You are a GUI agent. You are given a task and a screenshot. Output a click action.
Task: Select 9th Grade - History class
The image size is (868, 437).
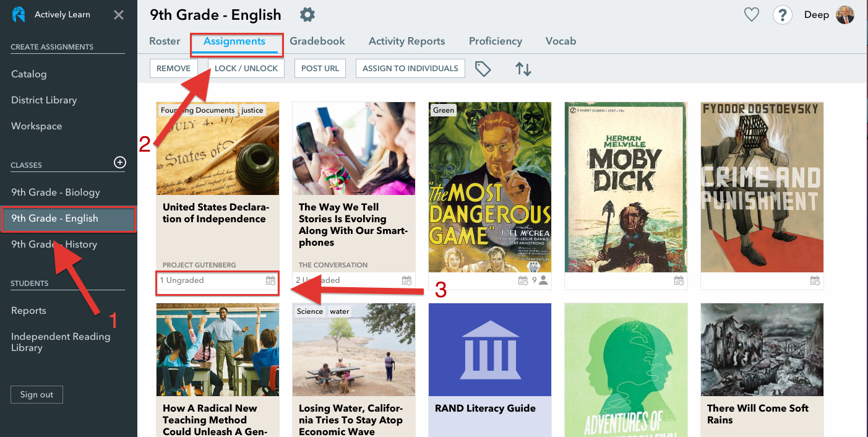pyautogui.click(x=54, y=244)
